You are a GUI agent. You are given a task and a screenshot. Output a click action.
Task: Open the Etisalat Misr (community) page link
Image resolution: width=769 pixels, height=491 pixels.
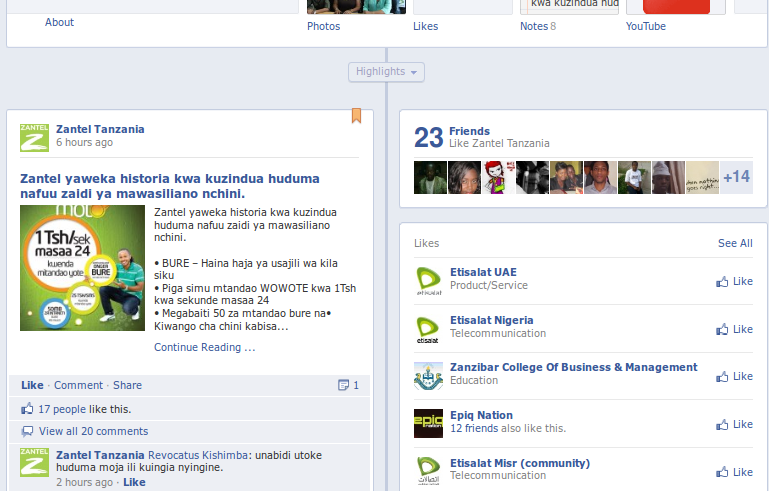[520, 464]
